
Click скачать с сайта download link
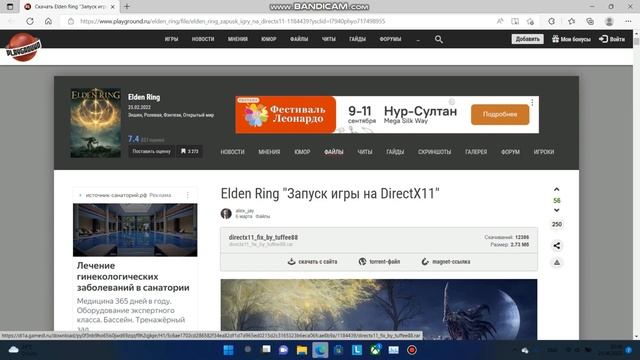313,262
